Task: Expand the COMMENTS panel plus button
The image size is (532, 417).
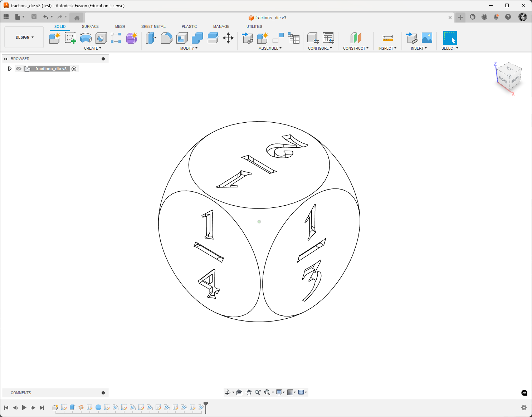Action: (x=103, y=393)
